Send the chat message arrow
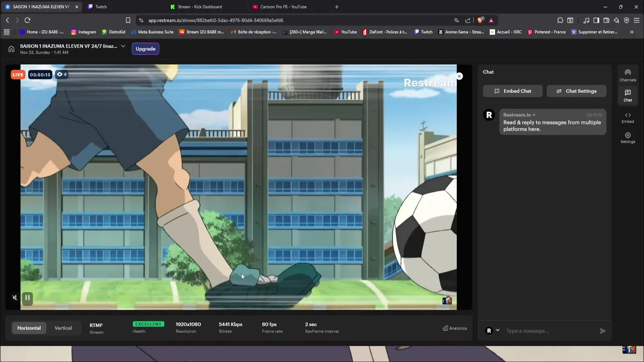644x362 pixels. [603, 331]
